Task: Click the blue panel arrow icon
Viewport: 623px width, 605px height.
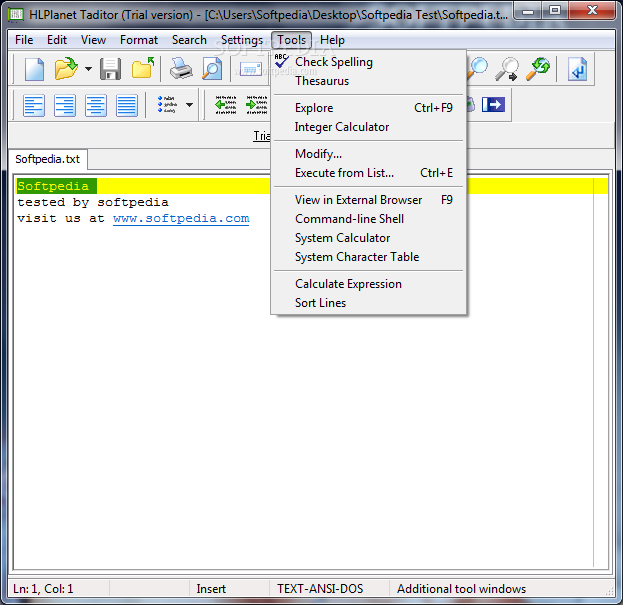Action: (493, 105)
